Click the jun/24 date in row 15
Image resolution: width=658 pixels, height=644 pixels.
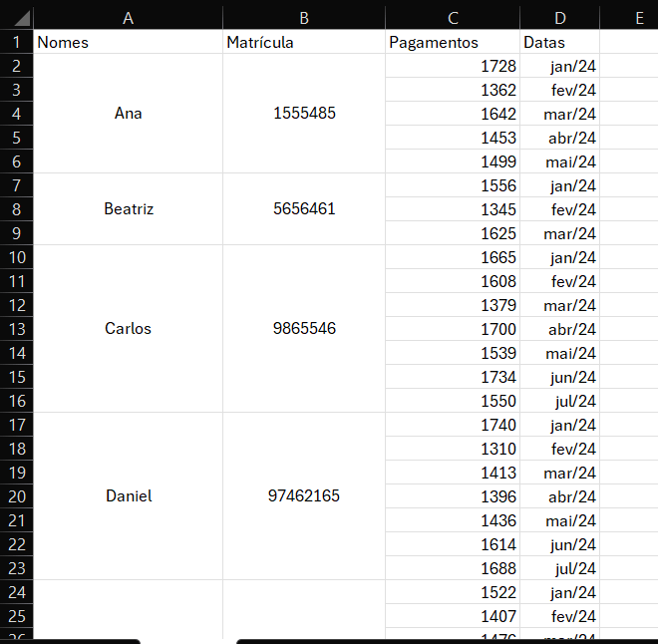560,377
